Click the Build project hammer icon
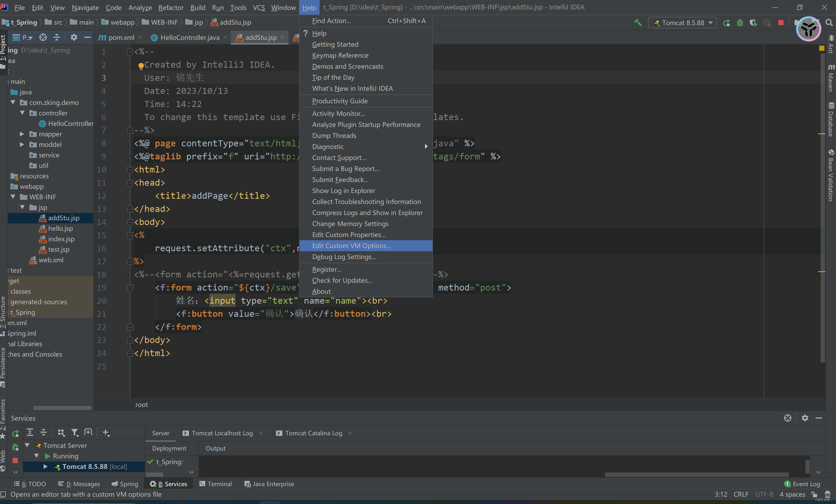This screenshot has width=836, height=504. tap(638, 23)
